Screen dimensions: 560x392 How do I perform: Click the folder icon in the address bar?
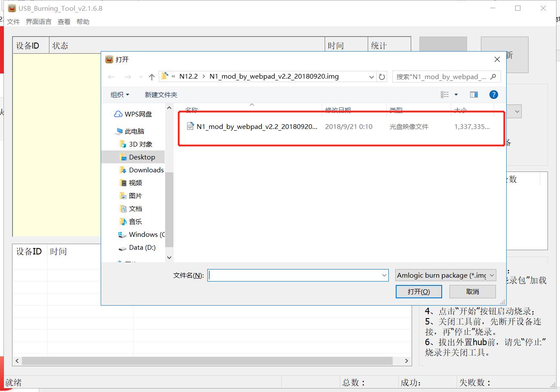coord(164,77)
